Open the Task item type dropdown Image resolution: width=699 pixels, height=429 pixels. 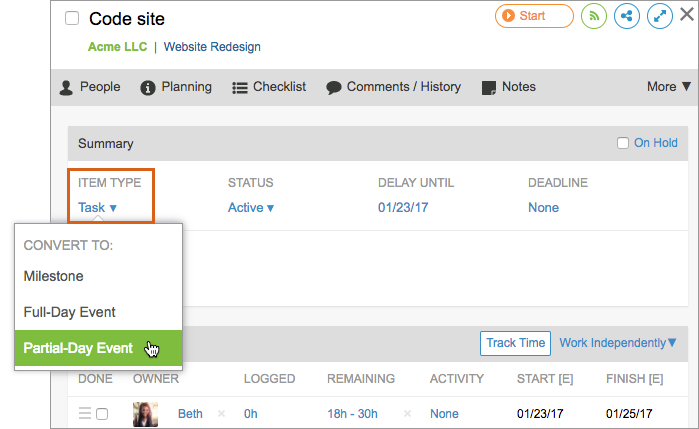(x=98, y=208)
